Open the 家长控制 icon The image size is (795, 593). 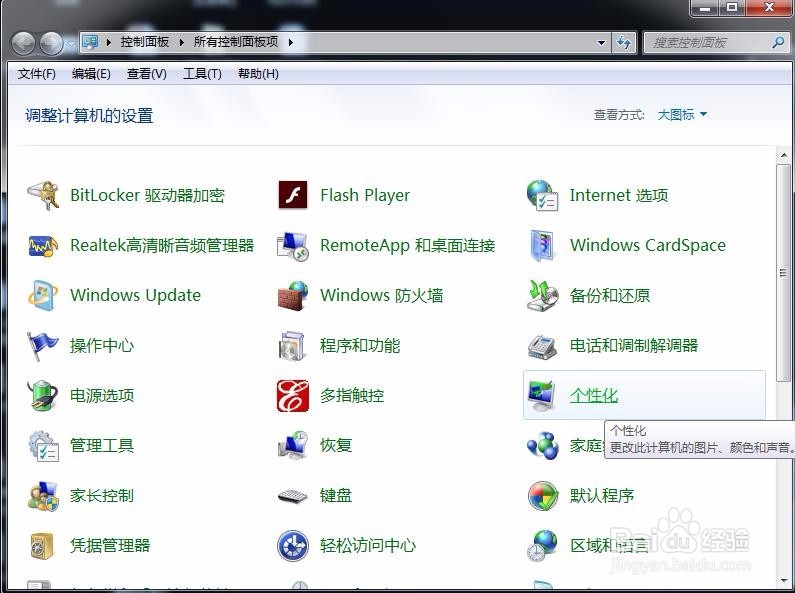click(43, 496)
